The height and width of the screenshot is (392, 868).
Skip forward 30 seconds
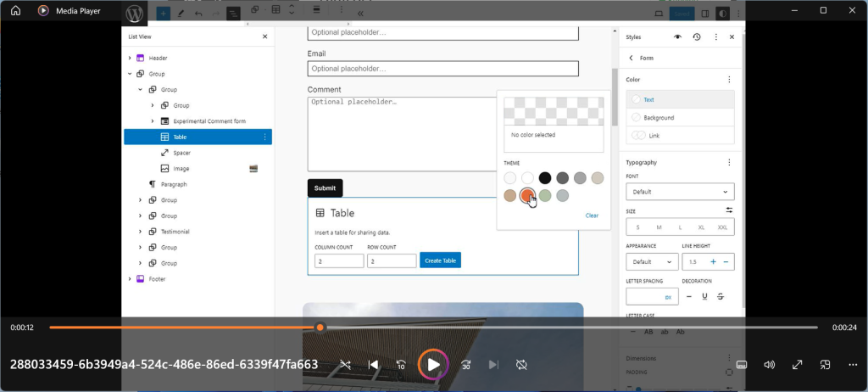tap(465, 365)
